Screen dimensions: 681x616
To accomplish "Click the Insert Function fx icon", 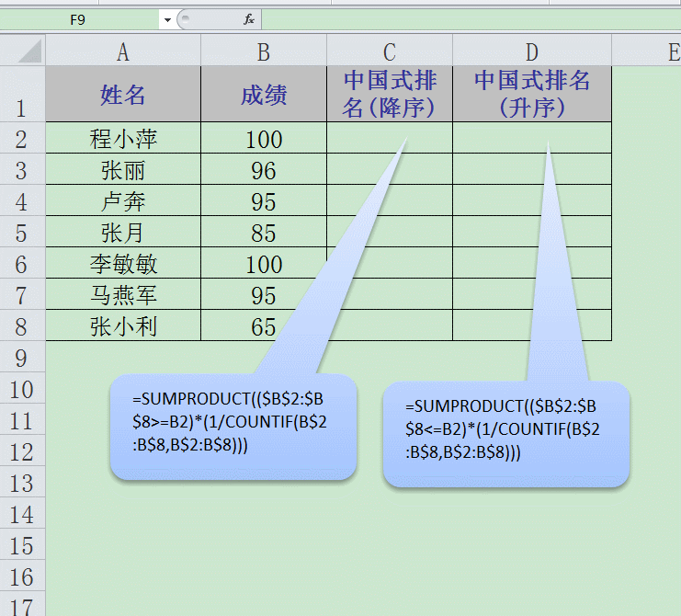I will tap(248, 19).
